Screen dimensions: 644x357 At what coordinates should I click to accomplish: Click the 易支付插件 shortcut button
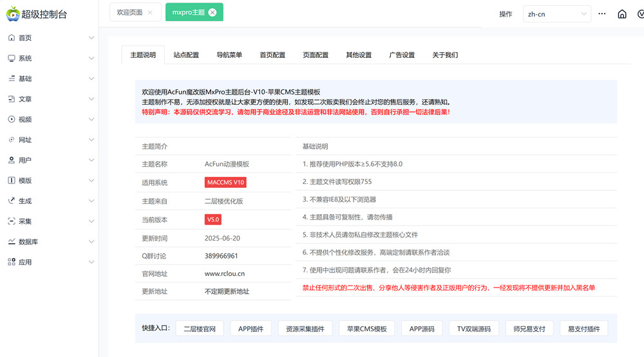pyautogui.click(x=584, y=329)
